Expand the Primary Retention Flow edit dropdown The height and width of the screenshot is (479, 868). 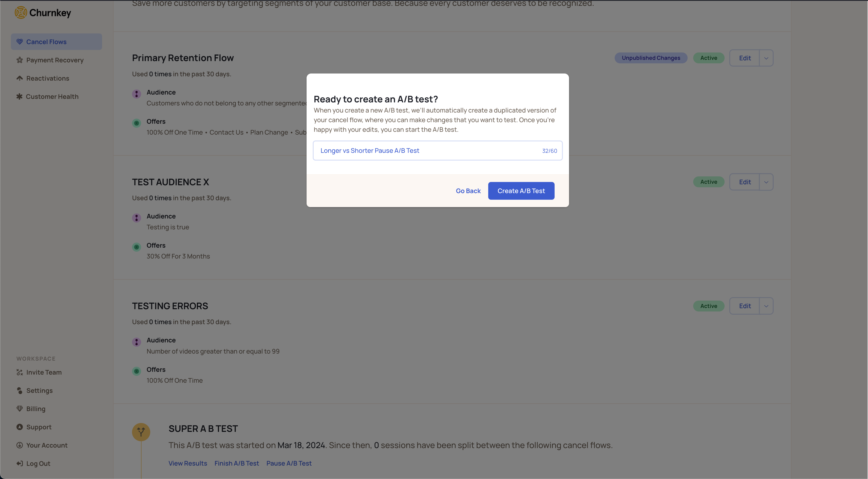[766, 58]
